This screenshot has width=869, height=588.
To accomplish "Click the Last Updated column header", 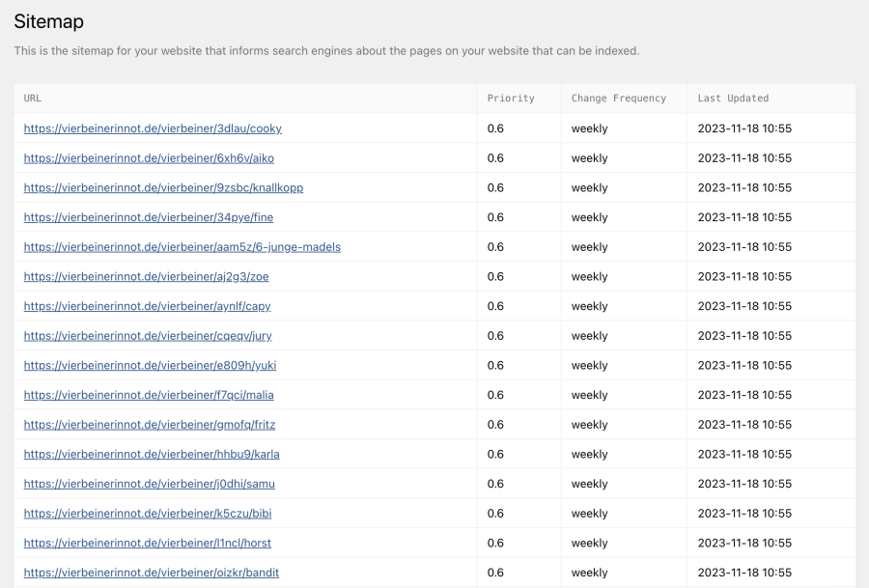I will click(x=733, y=98).
